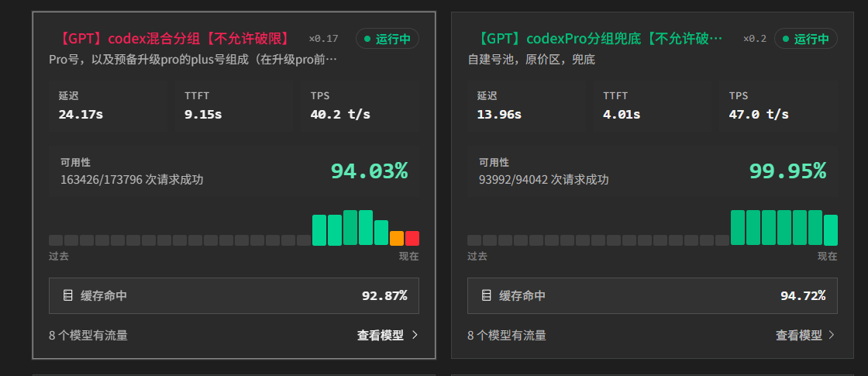Click the 94.03% availability figure
The width and height of the screenshot is (868, 376).
pyautogui.click(x=369, y=171)
